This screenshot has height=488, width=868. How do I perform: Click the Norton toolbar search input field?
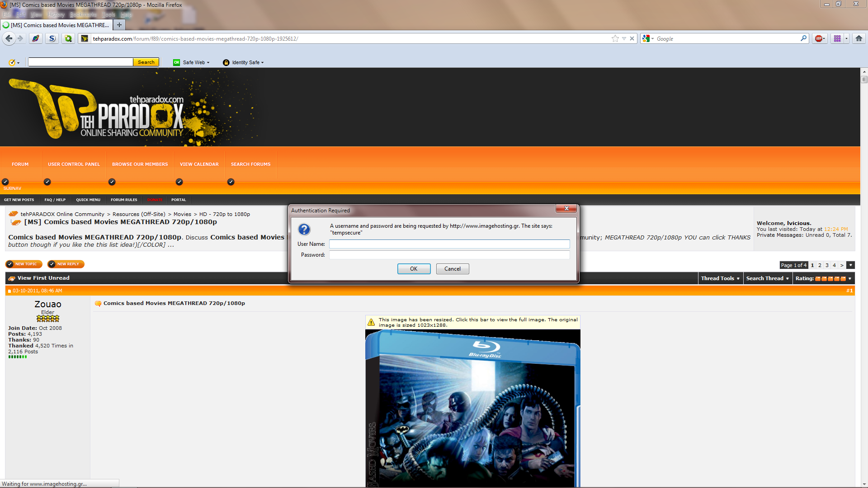point(80,62)
